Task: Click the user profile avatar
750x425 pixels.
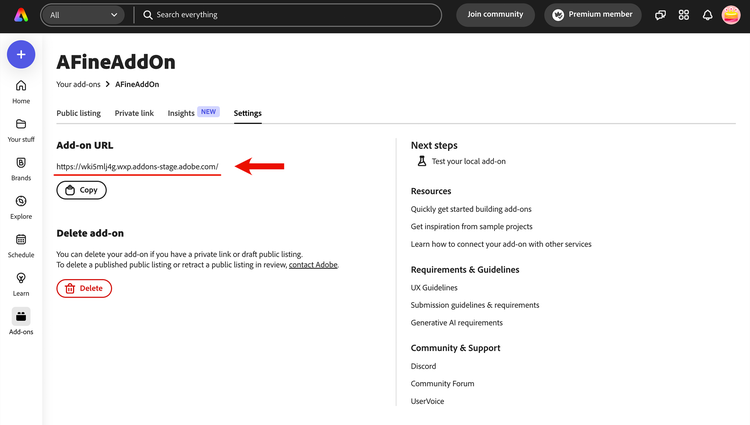Action: tap(731, 15)
